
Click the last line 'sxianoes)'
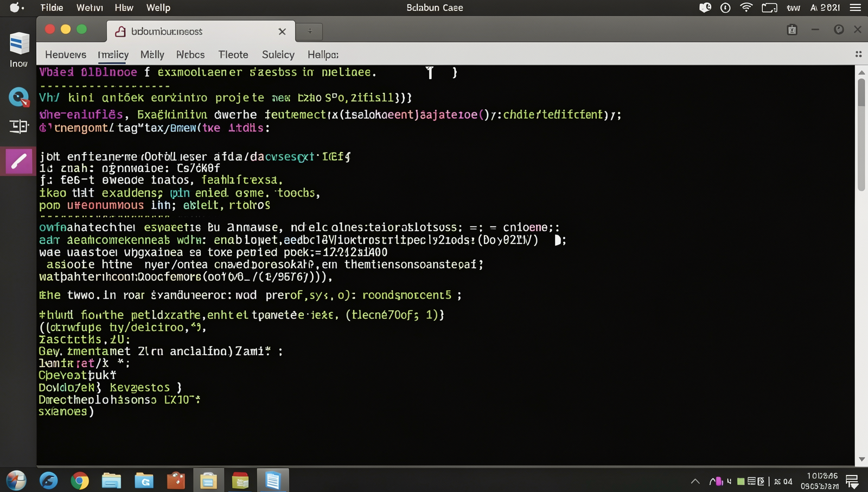(x=66, y=411)
